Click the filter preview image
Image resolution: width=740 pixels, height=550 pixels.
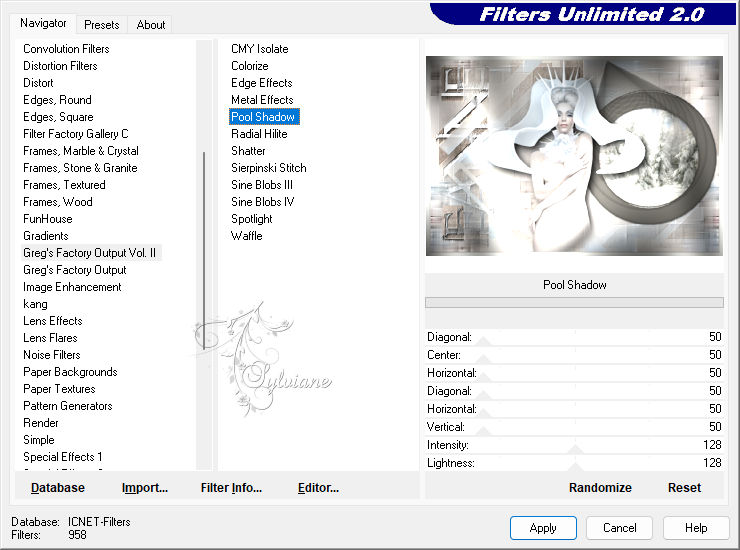coord(574,156)
